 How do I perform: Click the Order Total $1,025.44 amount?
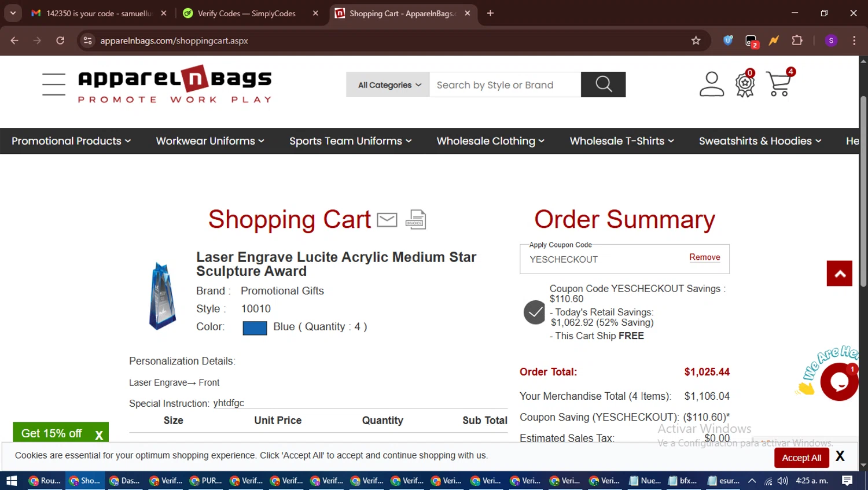point(707,372)
